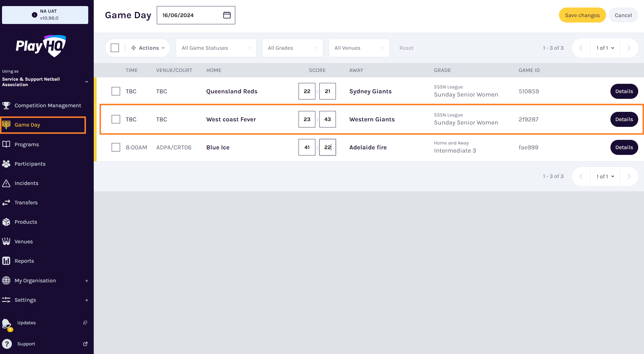This screenshot has width=644, height=354.
Task: Toggle the select-all games checkbox
Action: [115, 48]
